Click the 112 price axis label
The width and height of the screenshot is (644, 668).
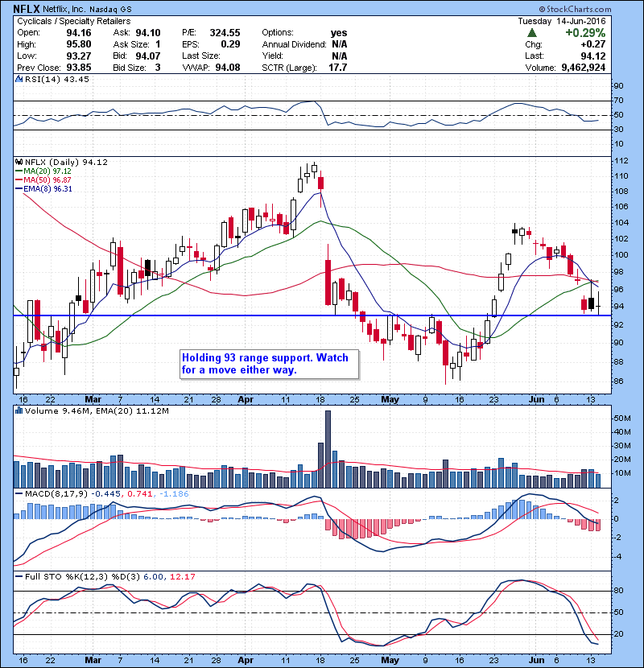tap(621, 161)
